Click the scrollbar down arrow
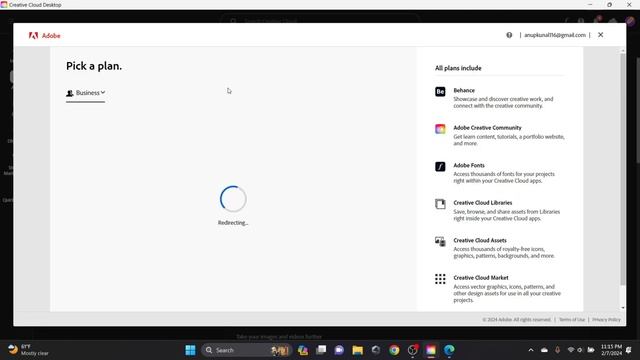Viewport: 640px width, 360px height. [x=622, y=308]
